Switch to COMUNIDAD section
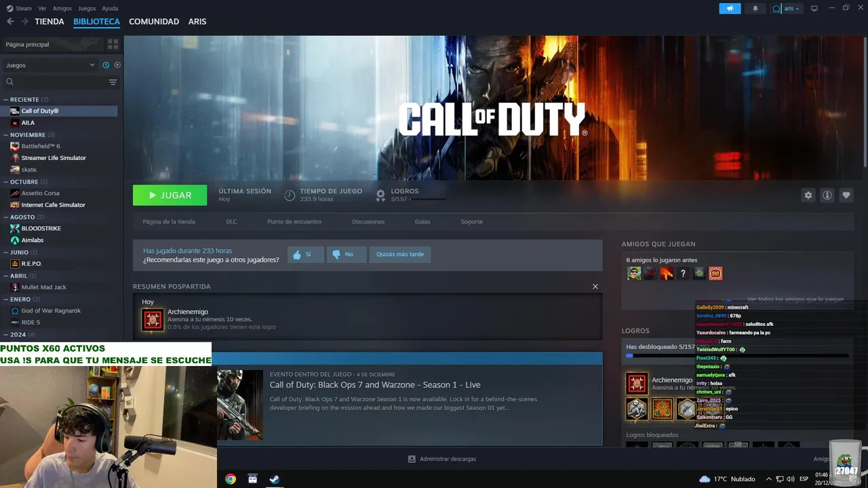868x488 pixels. pyautogui.click(x=154, y=22)
